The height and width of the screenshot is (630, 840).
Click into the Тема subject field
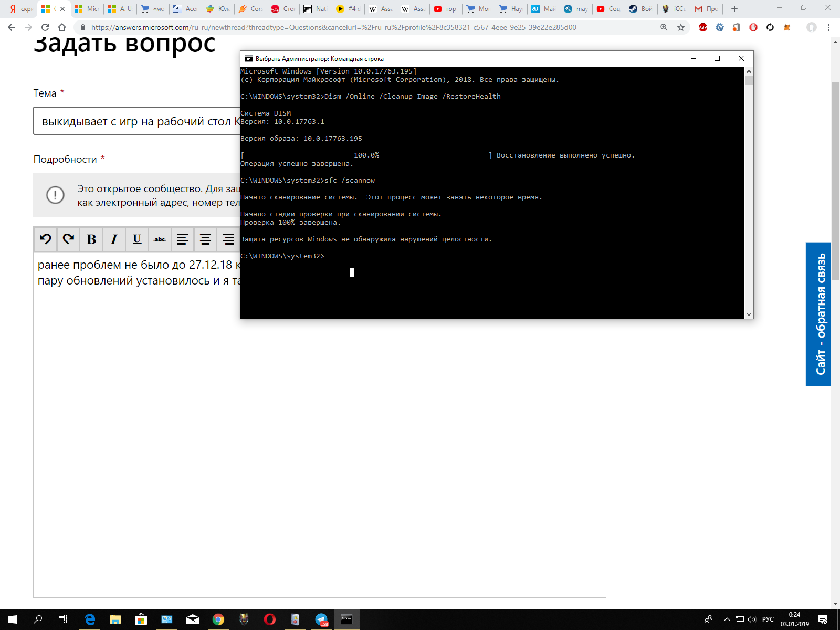click(x=138, y=121)
